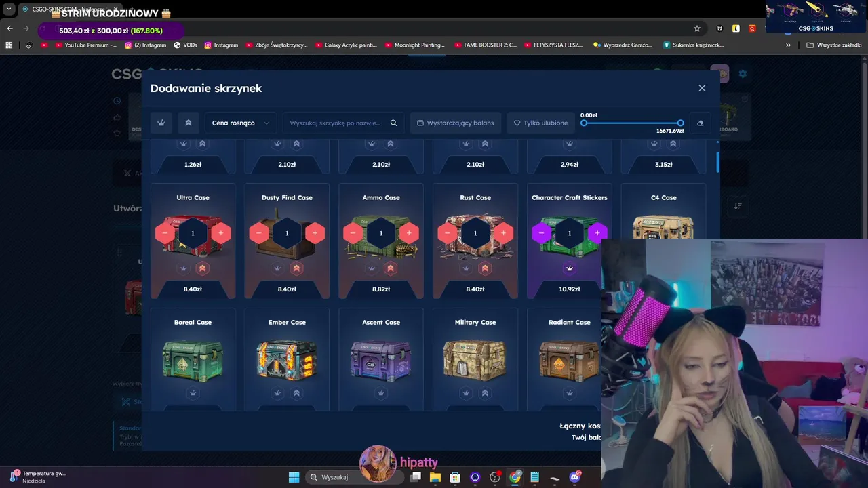Open the Moonlight Painting bookmark

tap(415, 45)
